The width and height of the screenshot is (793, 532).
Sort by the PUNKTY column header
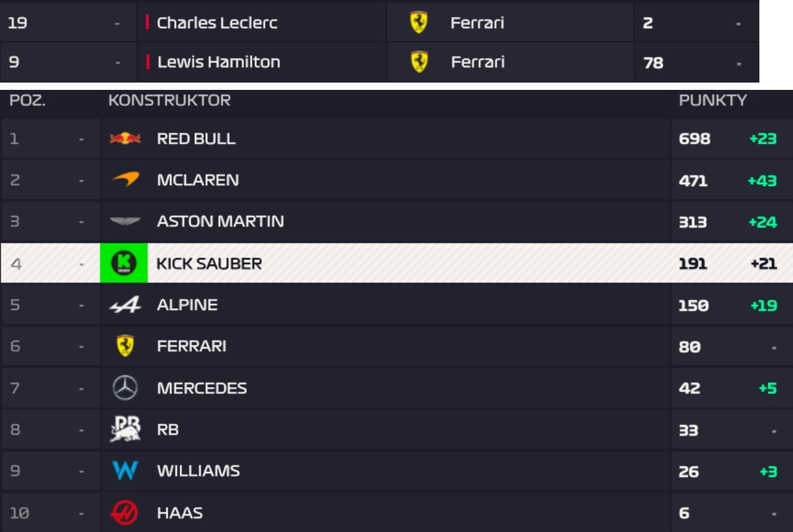coord(712,101)
